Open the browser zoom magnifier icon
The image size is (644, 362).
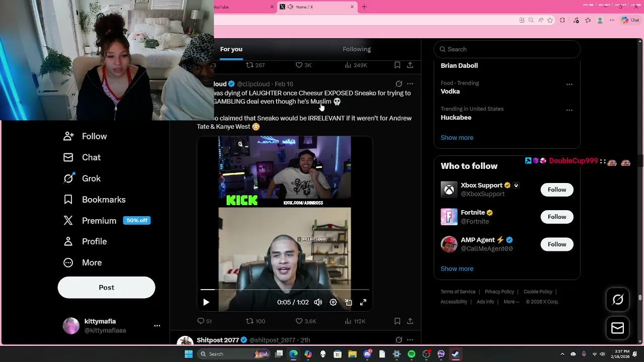point(531,20)
